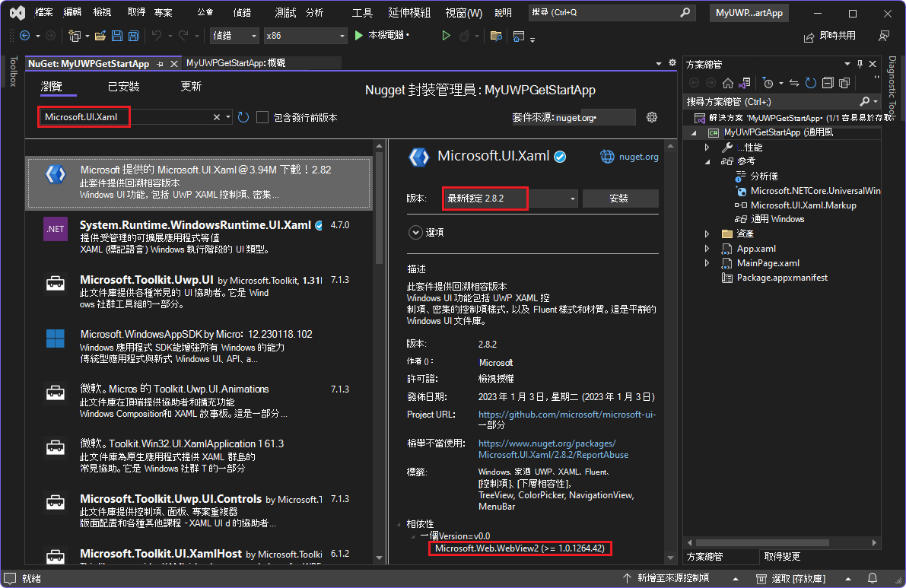Open the search box history dropdown arrow
This screenshot has height=588, width=906.
click(228, 117)
